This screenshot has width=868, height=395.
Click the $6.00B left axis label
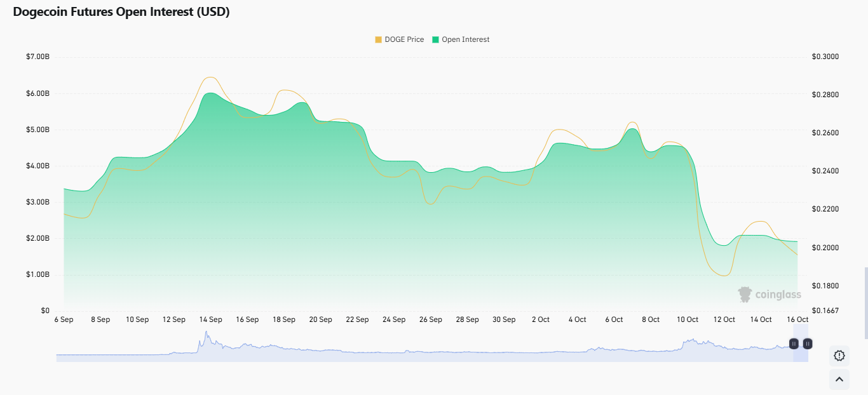[37, 93]
